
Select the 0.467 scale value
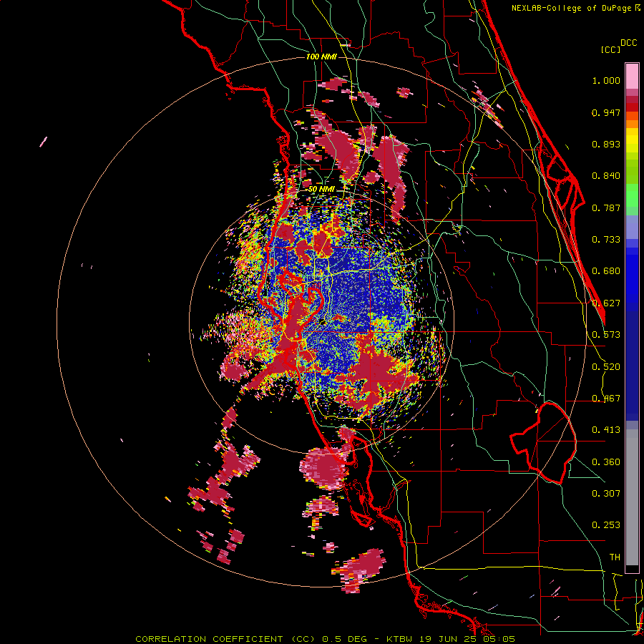[606, 399]
